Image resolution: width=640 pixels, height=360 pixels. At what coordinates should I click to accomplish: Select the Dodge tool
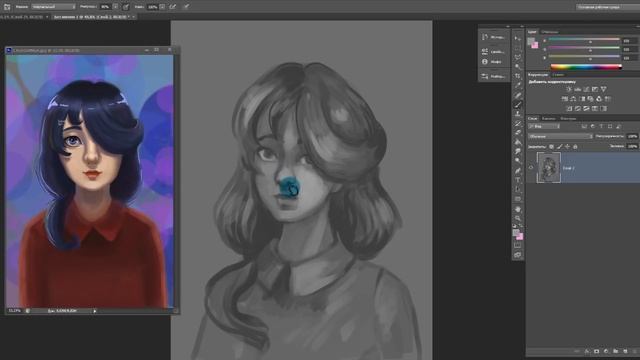tap(518, 161)
